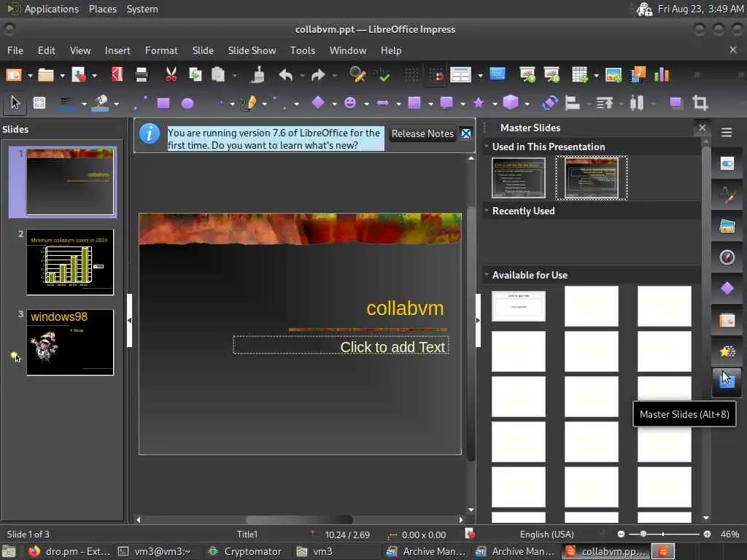Select the Crop image tool
The height and width of the screenshot is (560, 747).
700,103
